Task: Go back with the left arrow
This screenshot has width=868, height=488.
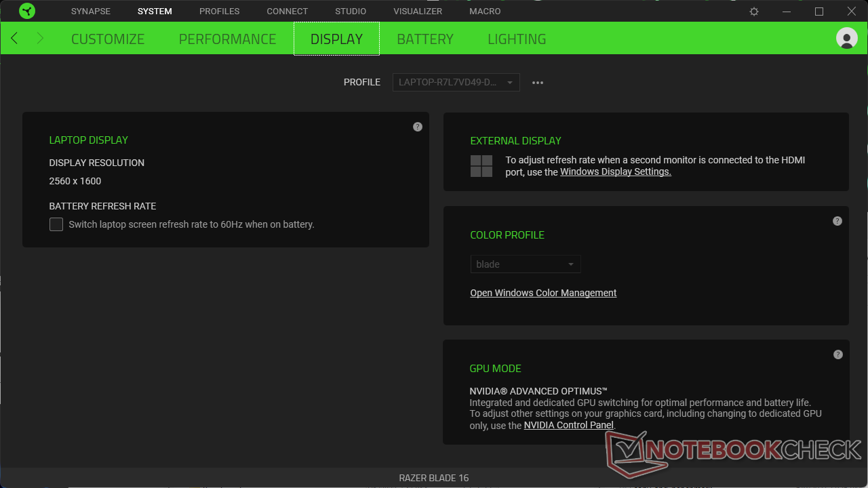Action: 14,39
